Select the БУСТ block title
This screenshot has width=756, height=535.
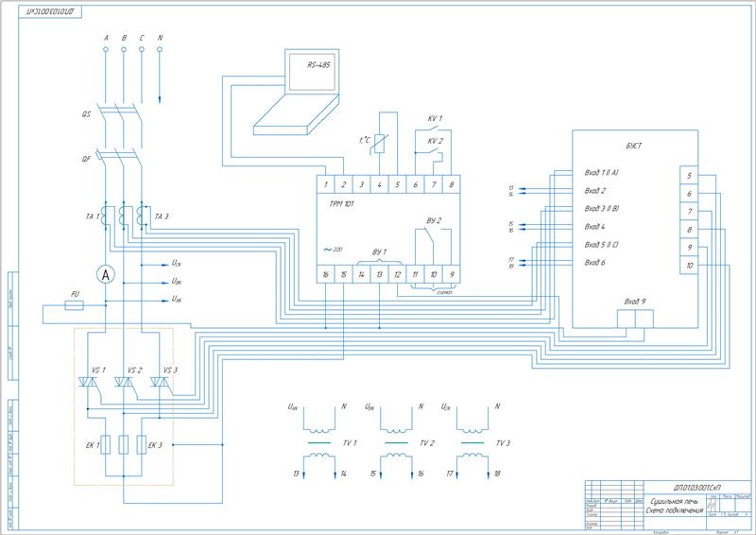point(633,146)
